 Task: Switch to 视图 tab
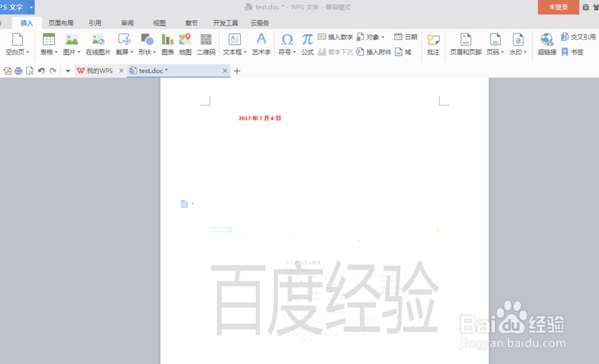[x=159, y=23]
